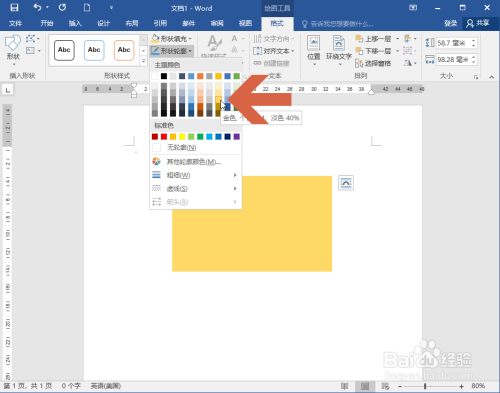Click the 位置 (Position) button
Screen dimensions: 500x393
pos(314,50)
